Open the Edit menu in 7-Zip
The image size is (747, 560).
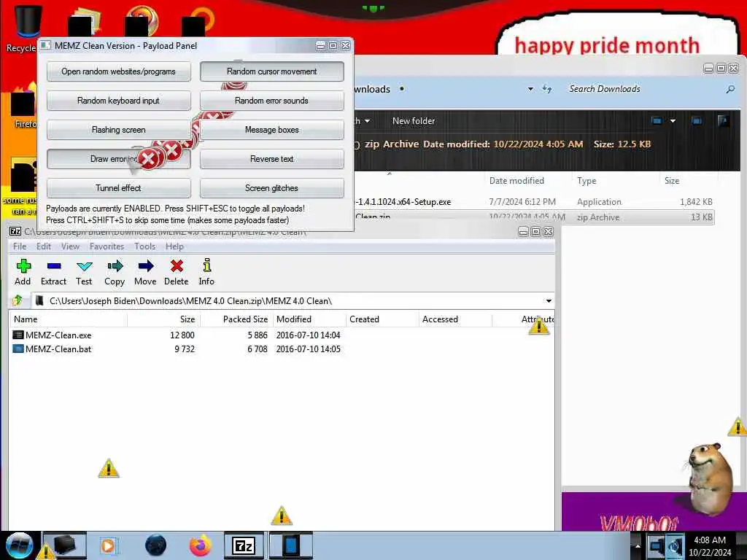pos(43,246)
